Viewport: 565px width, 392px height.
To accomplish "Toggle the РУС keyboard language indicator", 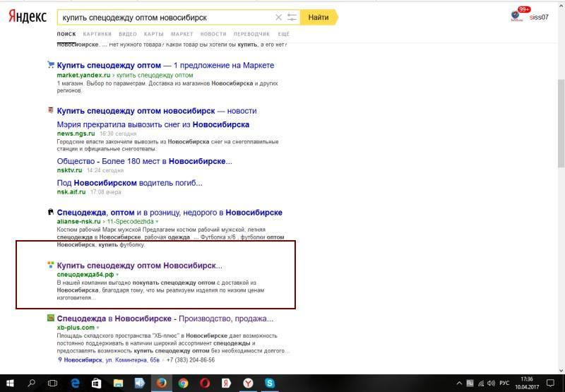I will click(x=504, y=383).
